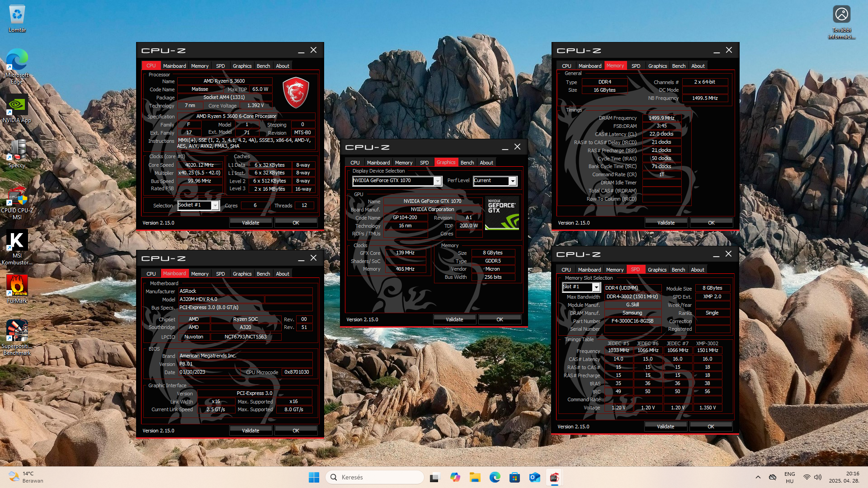The height and width of the screenshot is (488, 868).
Task: Click Validate in the SPD window
Action: tap(665, 427)
